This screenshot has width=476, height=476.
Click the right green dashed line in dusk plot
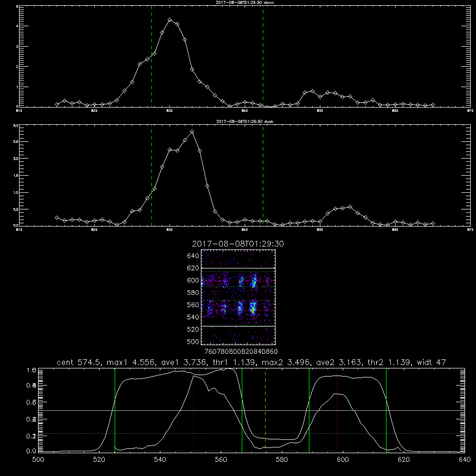[x=263, y=176]
